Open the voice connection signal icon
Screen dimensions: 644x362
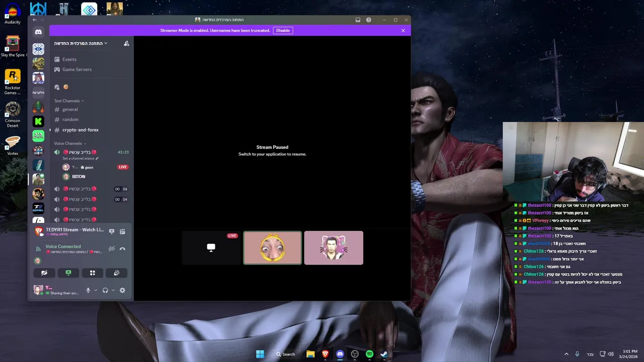point(38,249)
